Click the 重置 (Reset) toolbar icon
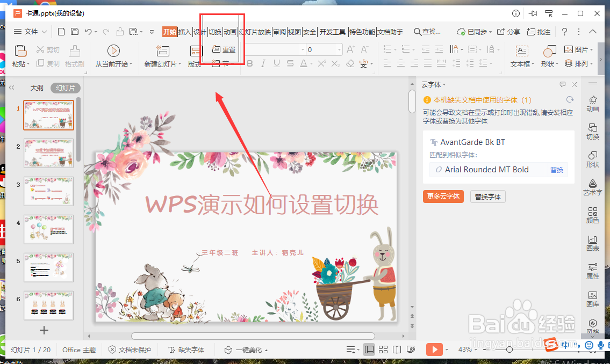 click(x=223, y=49)
